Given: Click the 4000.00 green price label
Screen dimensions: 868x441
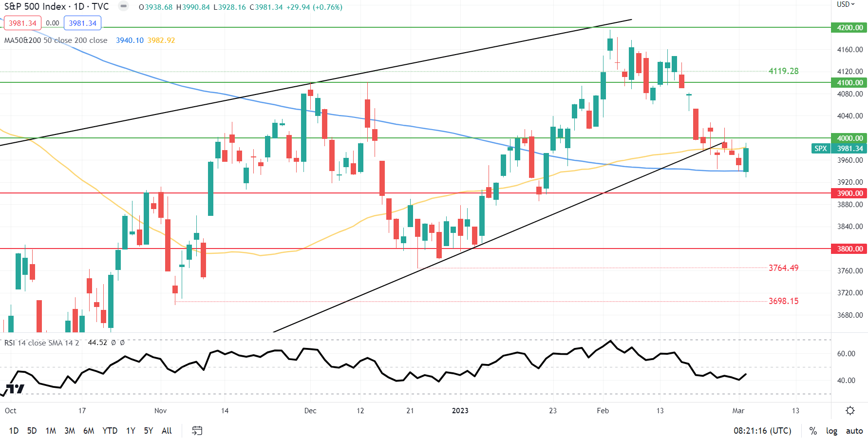Looking at the screenshot, I should pyautogui.click(x=849, y=138).
